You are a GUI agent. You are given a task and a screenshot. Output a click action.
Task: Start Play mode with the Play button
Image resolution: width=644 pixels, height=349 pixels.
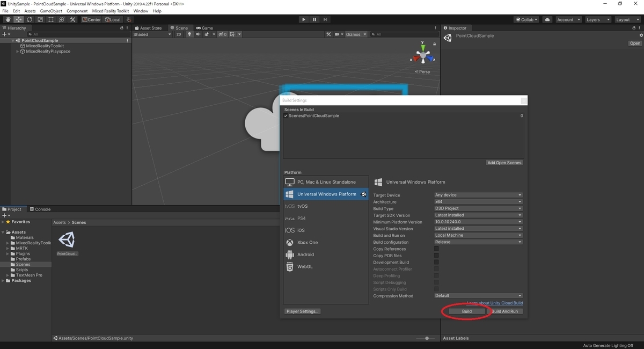click(304, 19)
